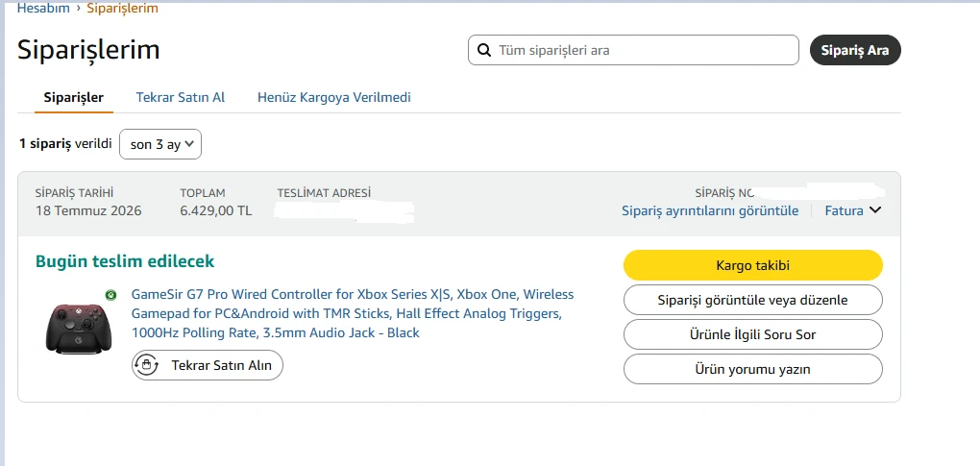Click Siparişi görüntüle veya düzenle button
The width and height of the screenshot is (980, 466).
pyautogui.click(x=753, y=300)
